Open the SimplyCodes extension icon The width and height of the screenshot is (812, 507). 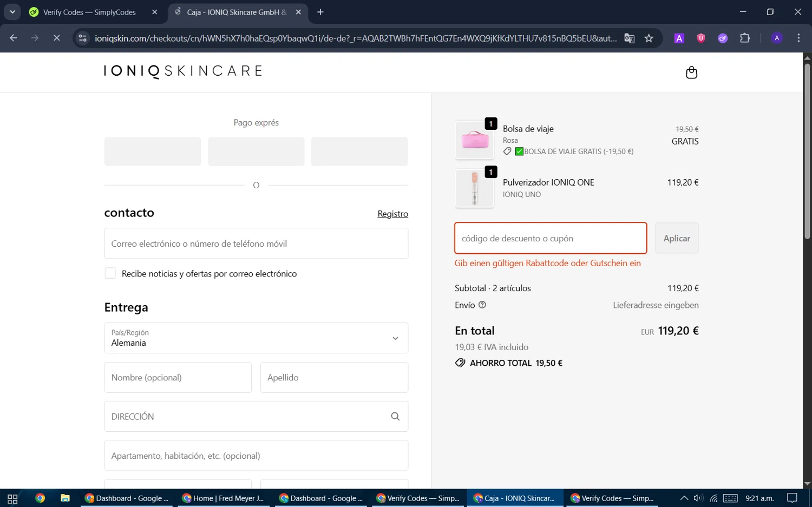[723, 38]
